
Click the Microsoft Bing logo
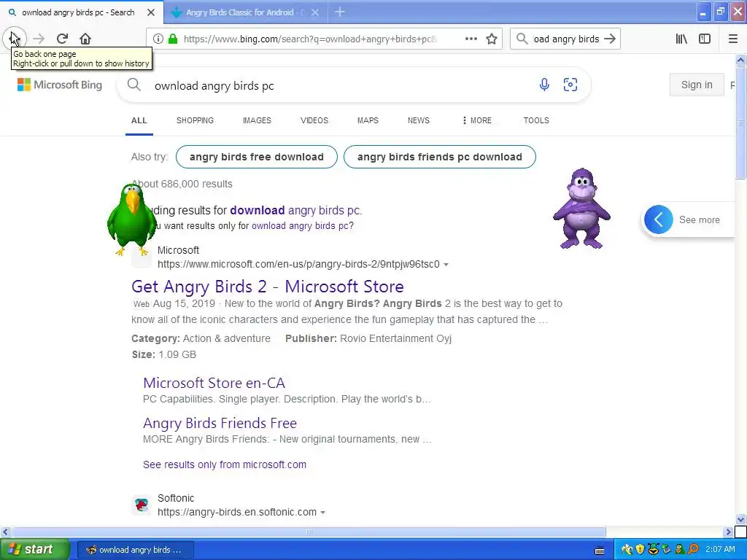pyautogui.click(x=60, y=85)
